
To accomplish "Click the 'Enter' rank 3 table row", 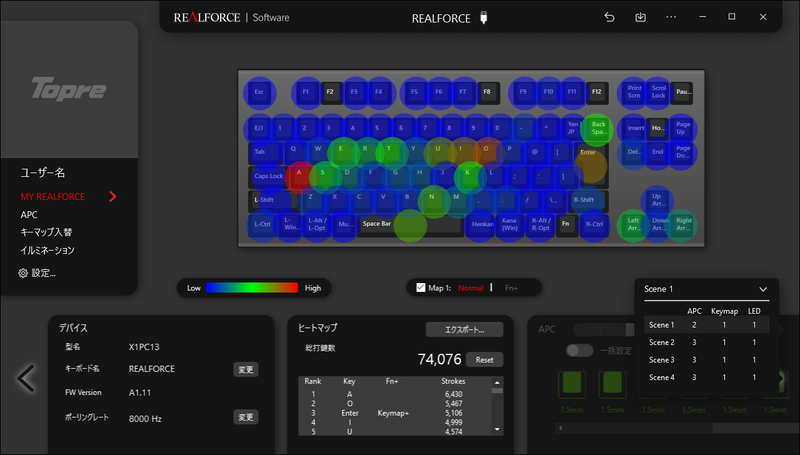I will [395, 413].
